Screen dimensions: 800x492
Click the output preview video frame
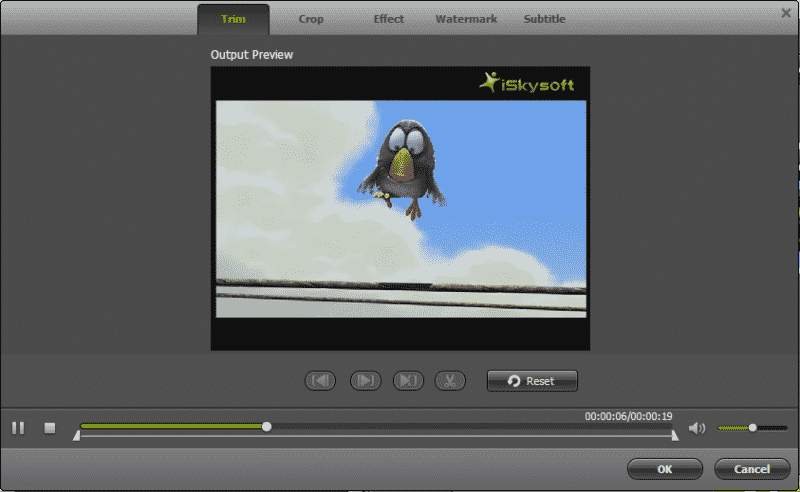pos(400,208)
